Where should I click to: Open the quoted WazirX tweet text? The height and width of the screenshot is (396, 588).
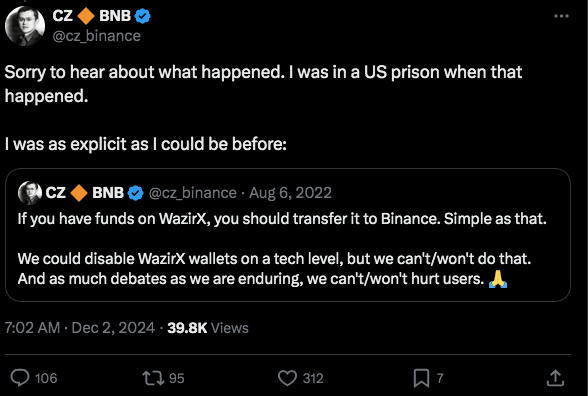point(282,249)
